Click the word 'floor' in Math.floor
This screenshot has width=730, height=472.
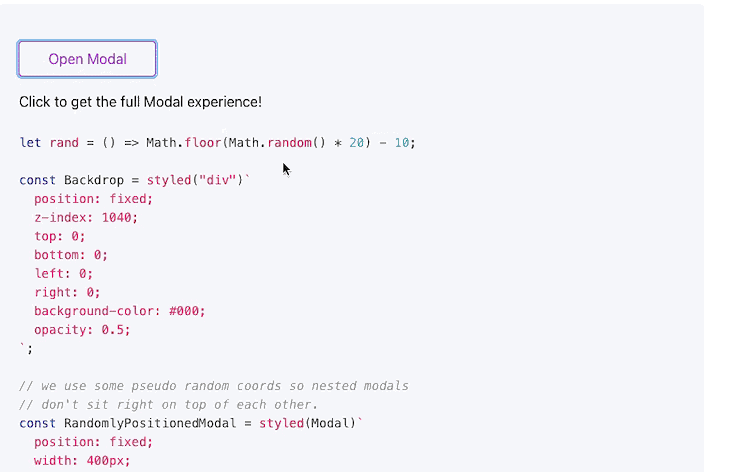[x=203, y=142]
